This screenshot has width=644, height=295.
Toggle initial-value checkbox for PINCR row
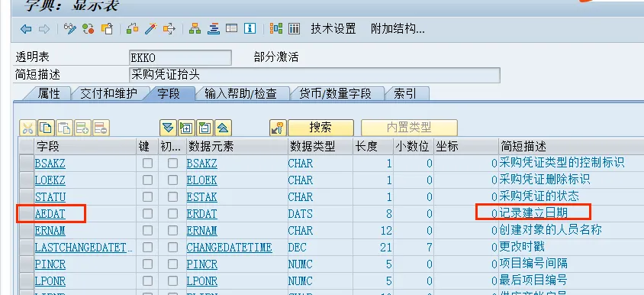[172, 264]
